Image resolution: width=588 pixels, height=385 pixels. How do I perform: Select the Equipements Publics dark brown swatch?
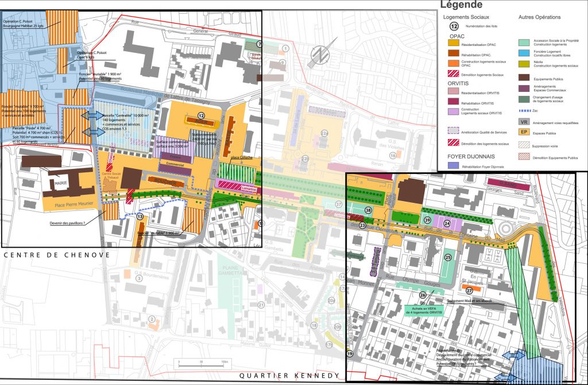tap(524, 78)
